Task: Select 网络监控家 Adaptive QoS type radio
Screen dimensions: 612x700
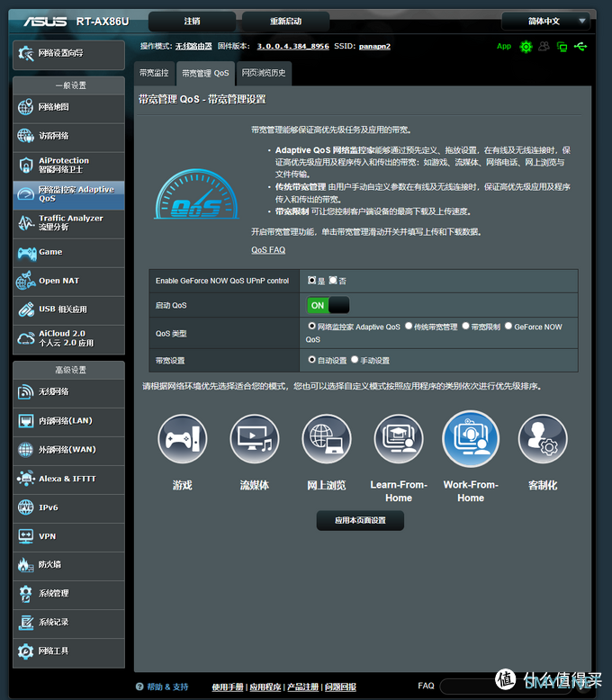Action: 311,326
